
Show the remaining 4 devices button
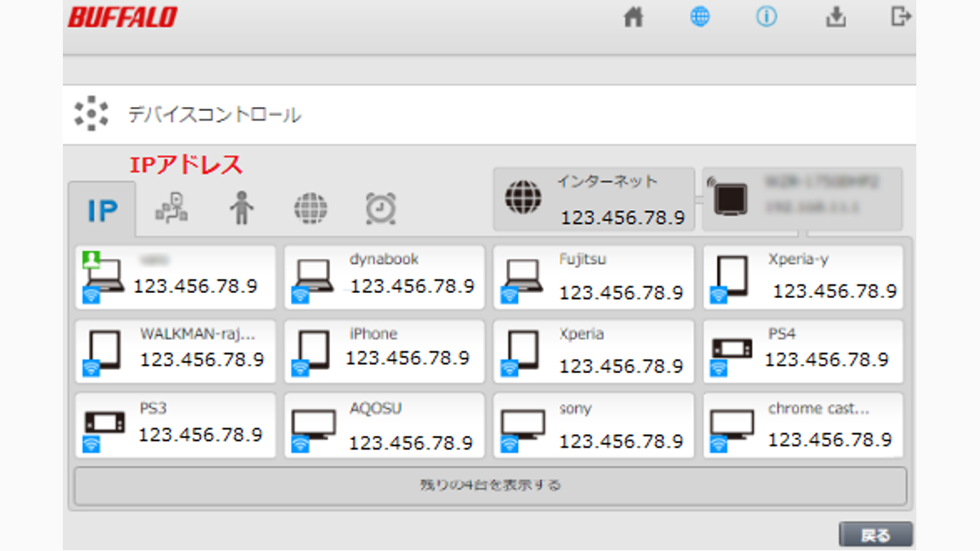(490, 486)
